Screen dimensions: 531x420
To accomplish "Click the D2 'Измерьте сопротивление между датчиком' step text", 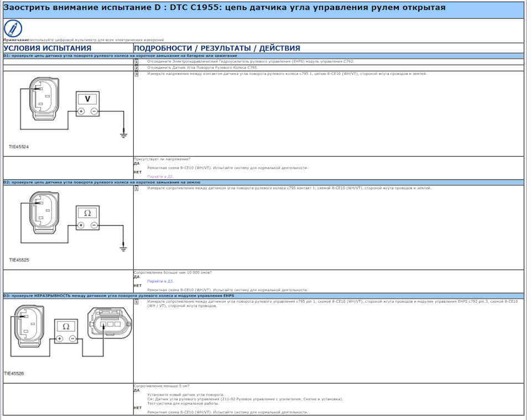I will click(x=289, y=188).
